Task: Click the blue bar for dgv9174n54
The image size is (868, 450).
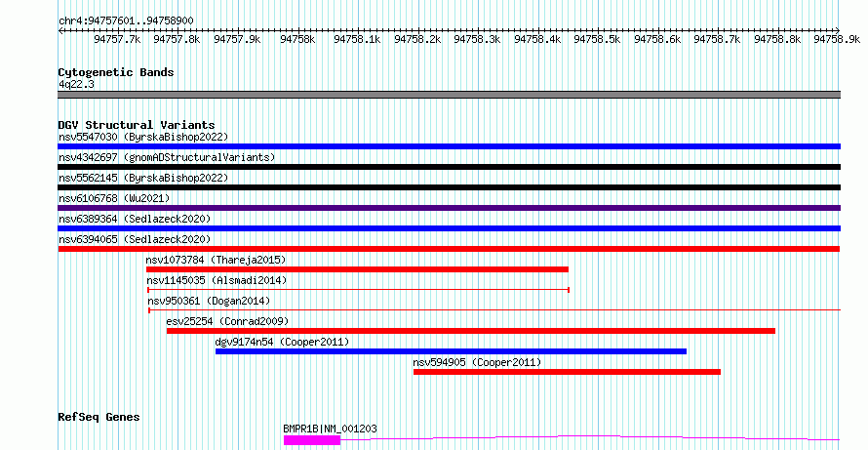Action: tap(452, 351)
